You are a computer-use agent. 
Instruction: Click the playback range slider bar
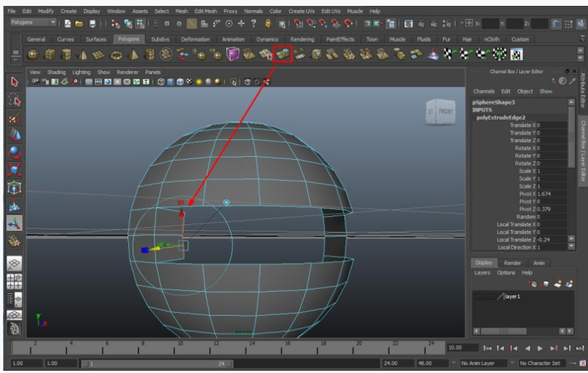[x=157, y=363]
